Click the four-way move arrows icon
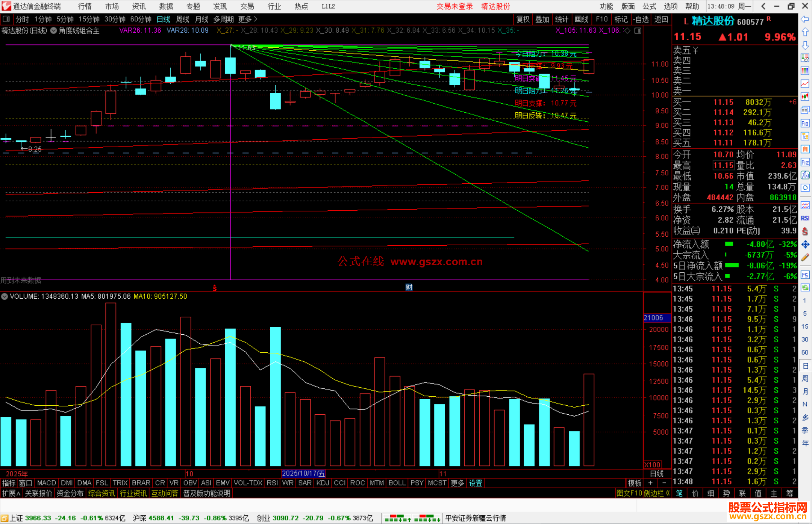The image size is (812, 524). coord(805,245)
